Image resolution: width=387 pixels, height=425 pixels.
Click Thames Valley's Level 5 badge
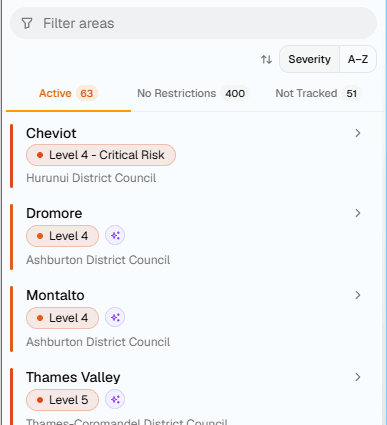tap(62, 400)
